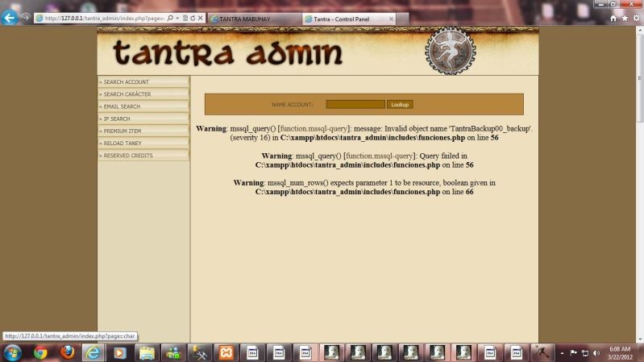Open the tools hammer-and-wrench taskbar icon
This screenshot has width=644, height=362.
tap(200, 352)
